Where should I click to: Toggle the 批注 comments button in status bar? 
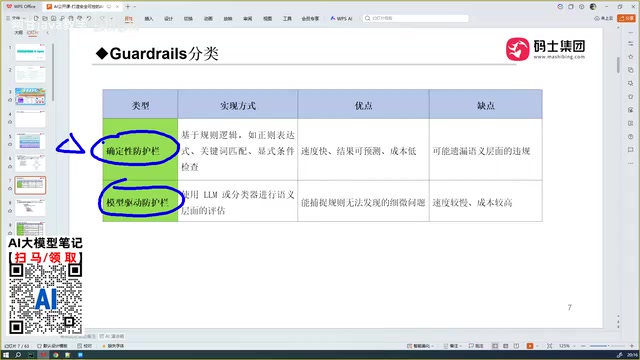tap(476, 346)
